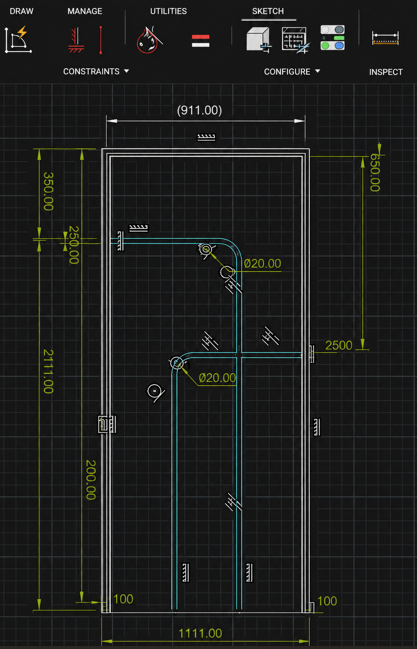Select the 1111.00 width dimension

pos(200,633)
